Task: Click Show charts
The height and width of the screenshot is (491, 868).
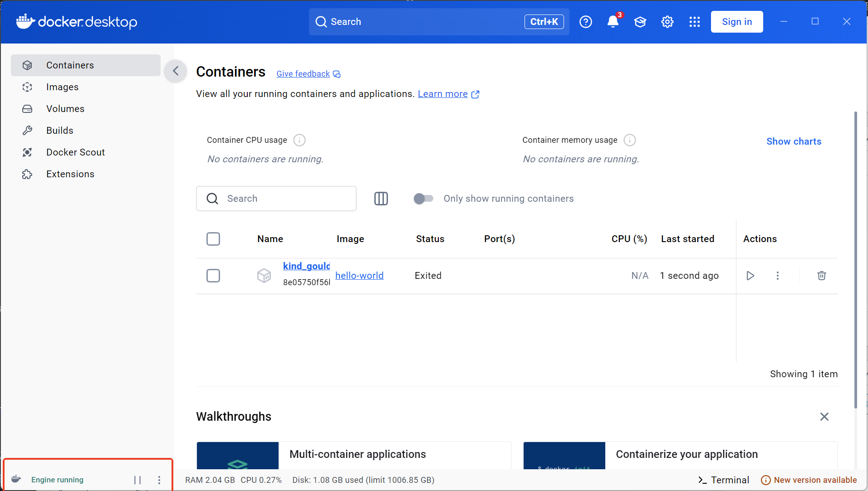Action: click(794, 141)
